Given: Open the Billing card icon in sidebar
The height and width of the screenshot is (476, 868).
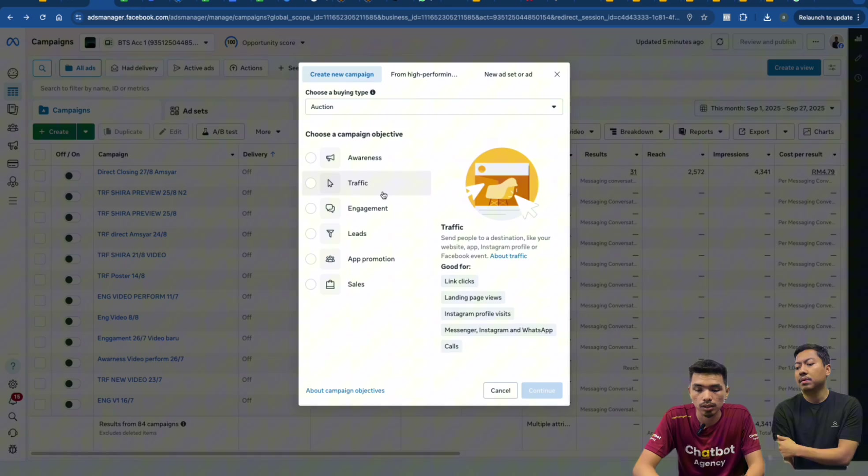Looking at the screenshot, I should coord(13,164).
